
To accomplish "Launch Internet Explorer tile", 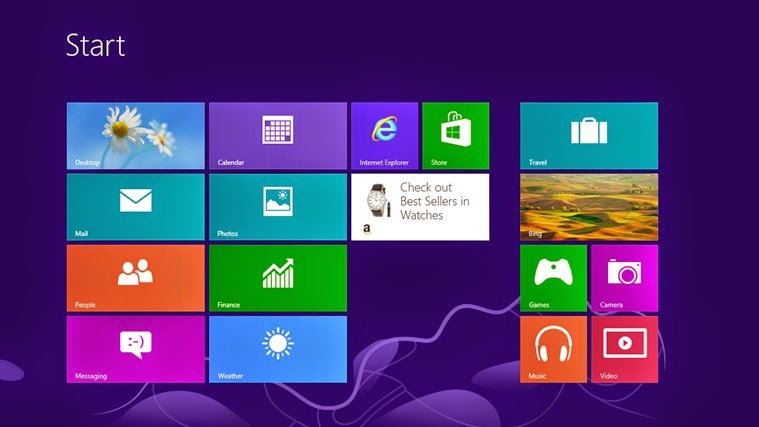I will click(x=384, y=136).
